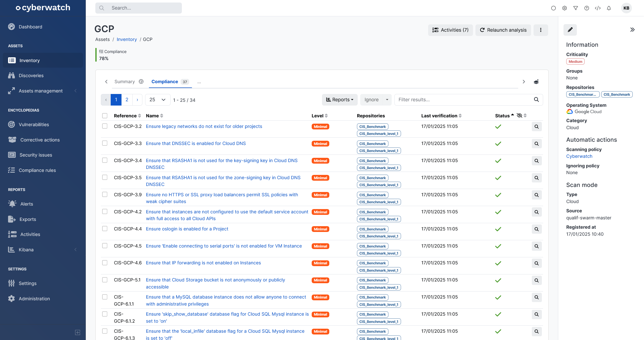This screenshot has width=644, height=340.
Task: Click the Relaunch analysis button
Action: (x=503, y=30)
